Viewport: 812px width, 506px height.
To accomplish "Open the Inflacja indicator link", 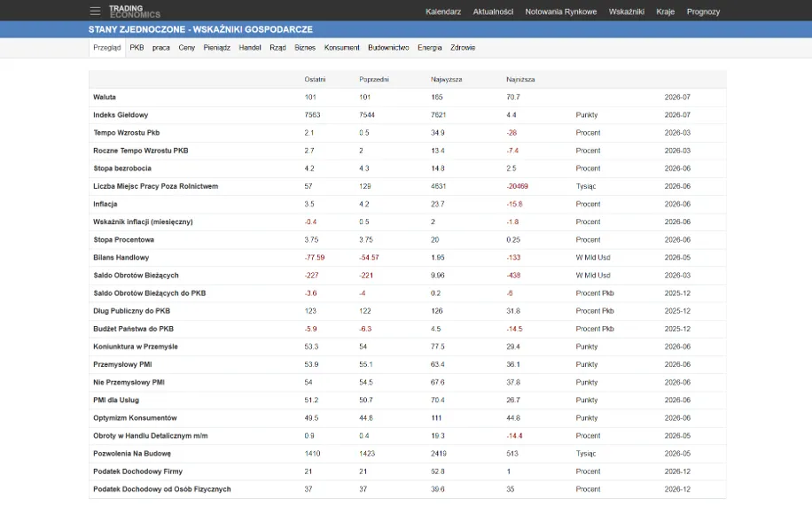I will (x=105, y=204).
